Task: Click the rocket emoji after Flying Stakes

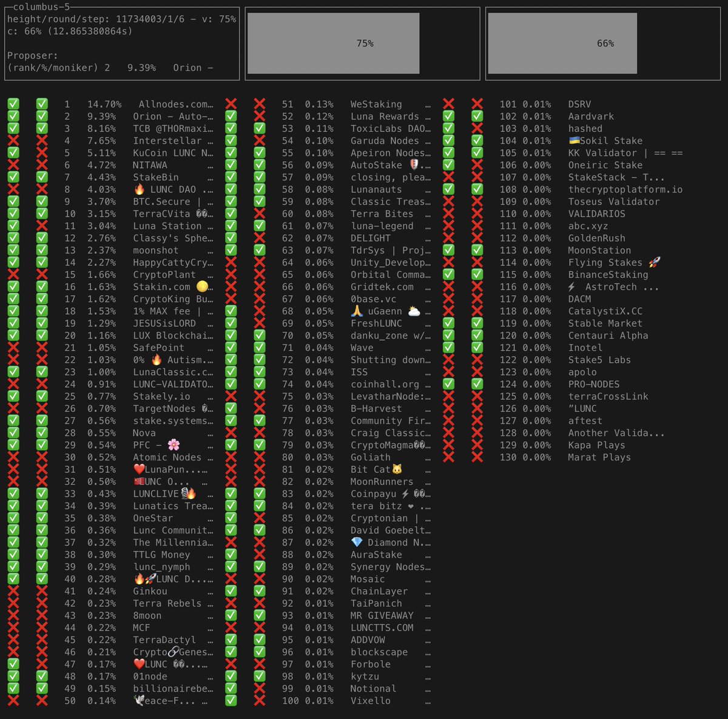Action: [654, 262]
